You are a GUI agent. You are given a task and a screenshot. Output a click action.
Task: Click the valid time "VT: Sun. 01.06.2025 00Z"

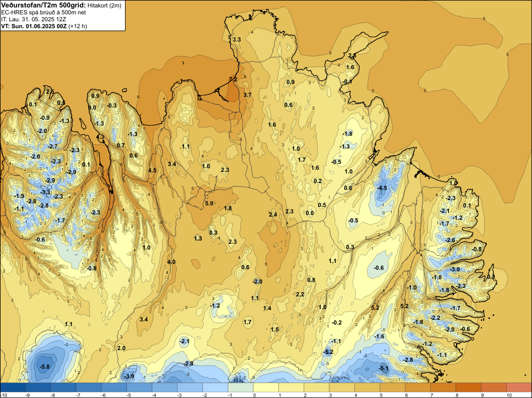click(34, 26)
